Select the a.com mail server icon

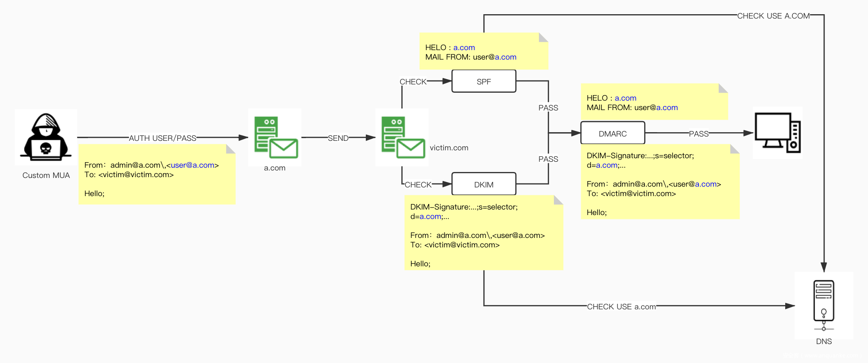[276, 137]
